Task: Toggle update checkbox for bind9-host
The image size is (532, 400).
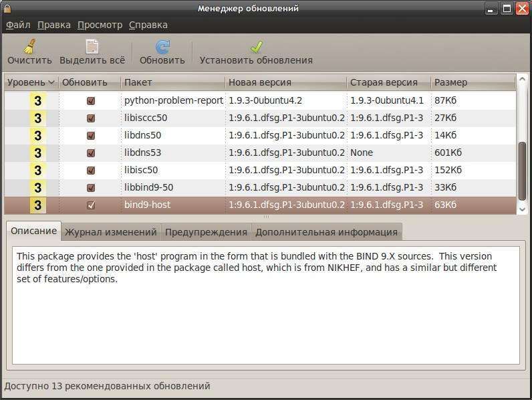Action: (91, 205)
